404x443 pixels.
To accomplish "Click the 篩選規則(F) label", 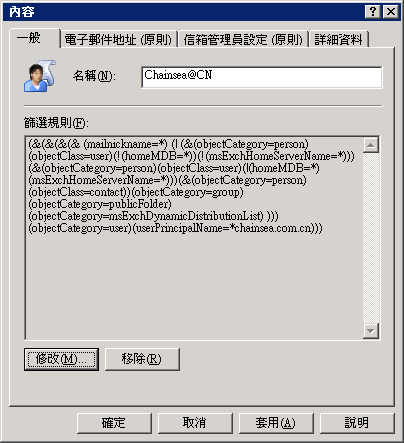I will coord(56,123).
